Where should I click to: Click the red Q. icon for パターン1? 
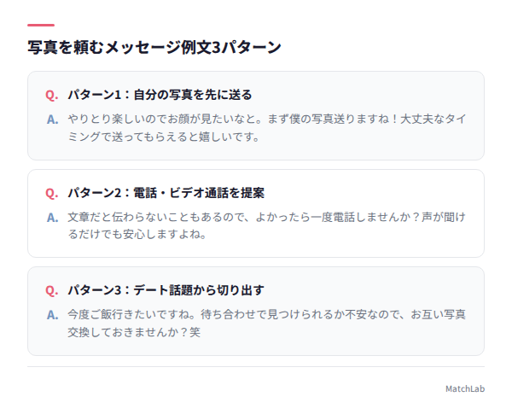pyautogui.click(x=51, y=95)
